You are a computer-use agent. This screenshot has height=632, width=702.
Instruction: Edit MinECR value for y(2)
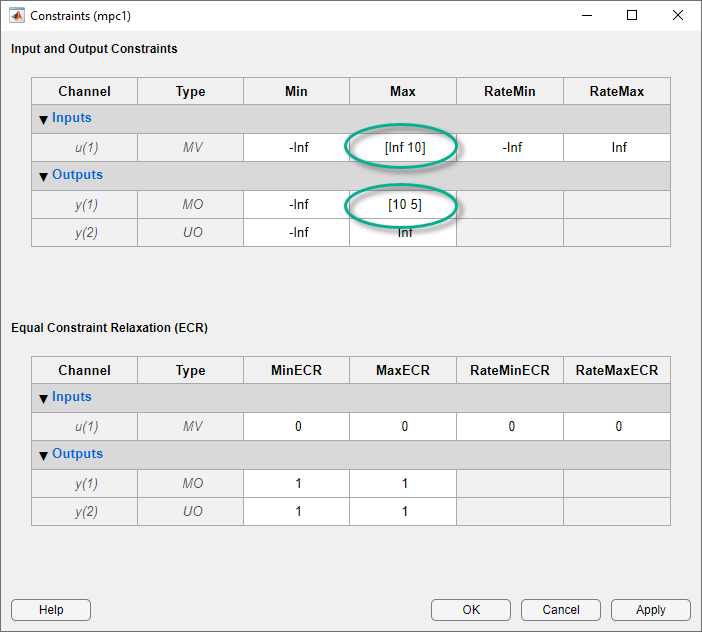pos(297,511)
